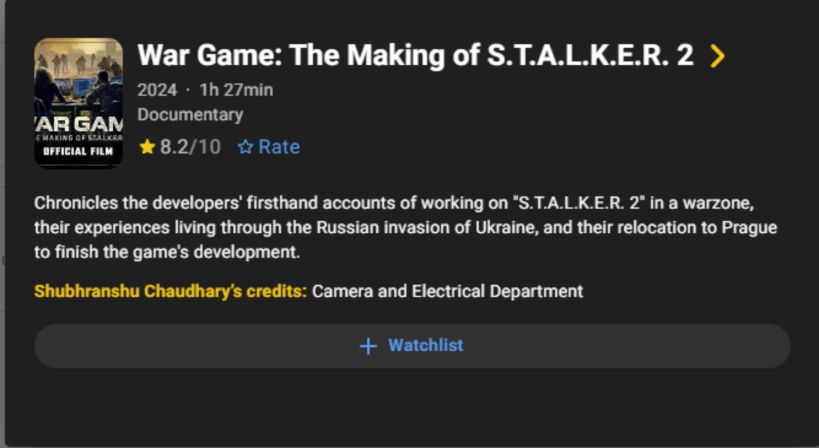Click the Camera and Electrical Department credit
The height and width of the screenshot is (448, 819).
click(447, 291)
